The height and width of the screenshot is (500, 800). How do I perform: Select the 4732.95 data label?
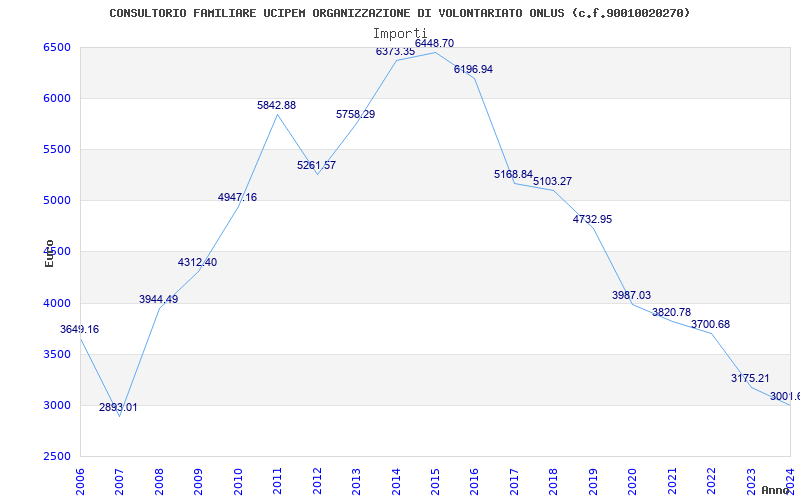[592, 219]
